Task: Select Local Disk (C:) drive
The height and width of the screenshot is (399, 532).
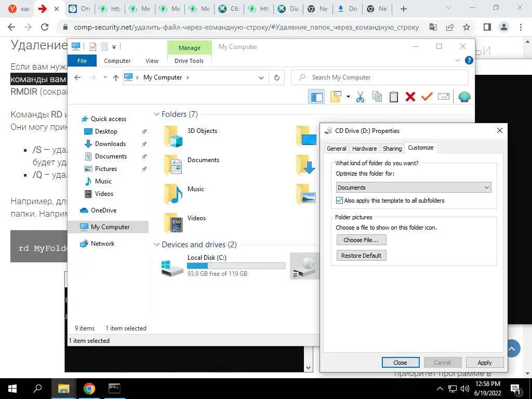Action: tap(223, 266)
